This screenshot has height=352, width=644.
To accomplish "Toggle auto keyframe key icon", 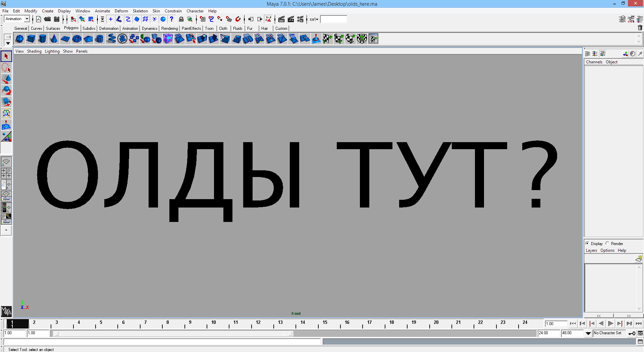I will (632, 333).
